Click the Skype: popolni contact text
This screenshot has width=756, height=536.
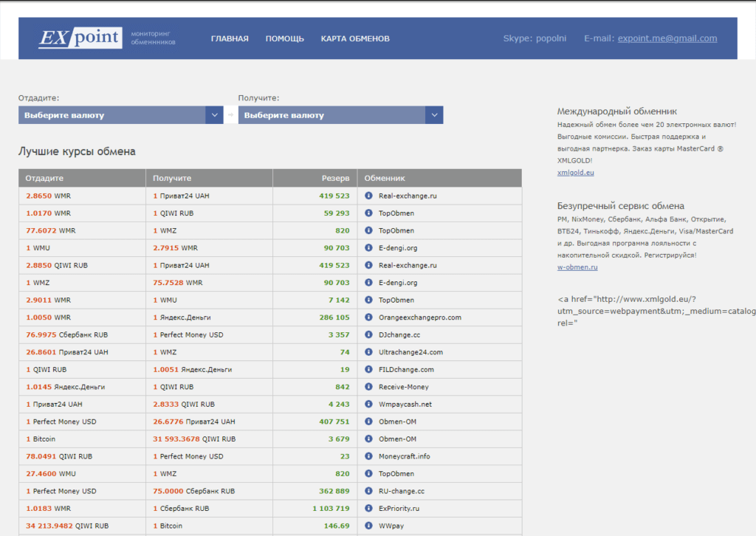click(x=535, y=38)
